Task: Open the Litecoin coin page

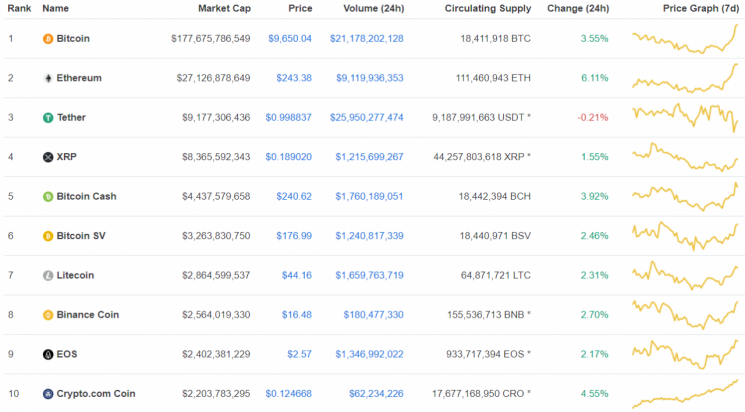Action: [x=75, y=275]
